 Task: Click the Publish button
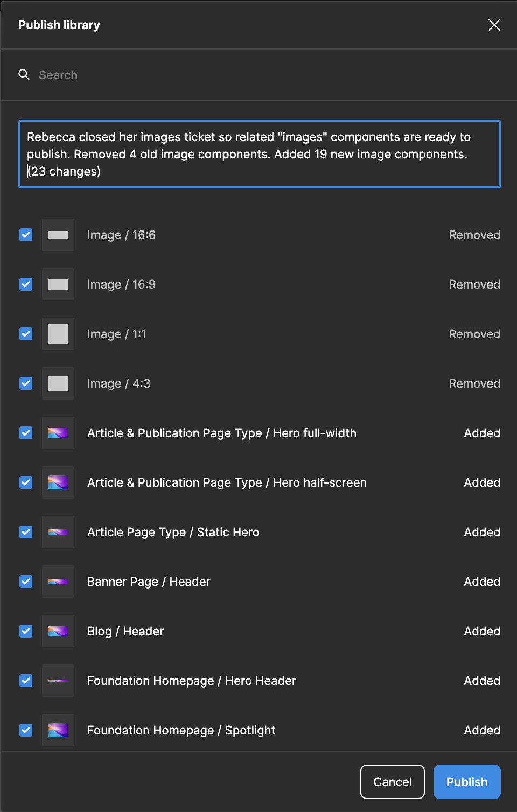click(x=466, y=781)
